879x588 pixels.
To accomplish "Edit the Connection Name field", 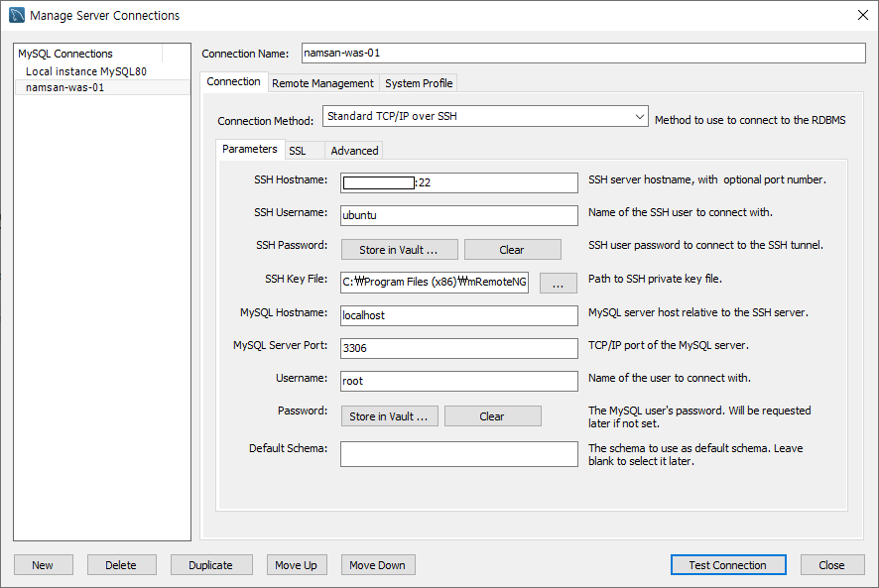I will (x=583, y=54).
